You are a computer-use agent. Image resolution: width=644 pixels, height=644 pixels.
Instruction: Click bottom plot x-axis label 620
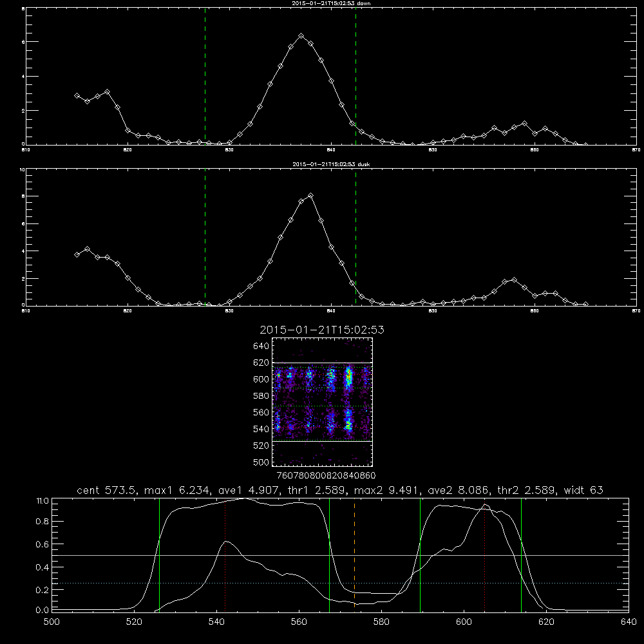tap(546, 621)
